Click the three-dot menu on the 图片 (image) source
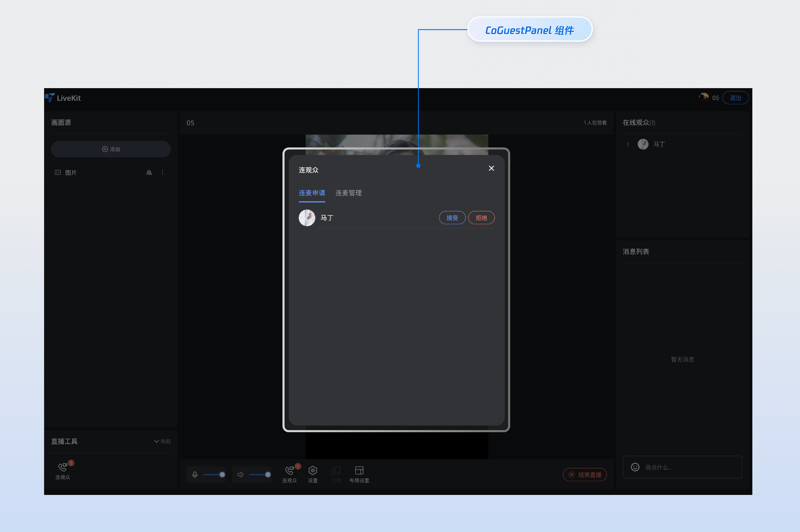 (x=162, y=172)
